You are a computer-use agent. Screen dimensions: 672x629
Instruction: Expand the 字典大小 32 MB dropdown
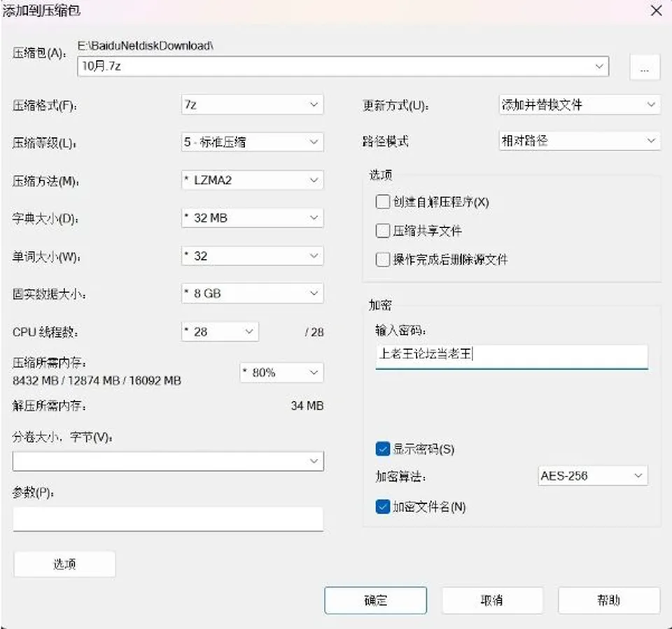pyautogui.click(x=253, y=218)
